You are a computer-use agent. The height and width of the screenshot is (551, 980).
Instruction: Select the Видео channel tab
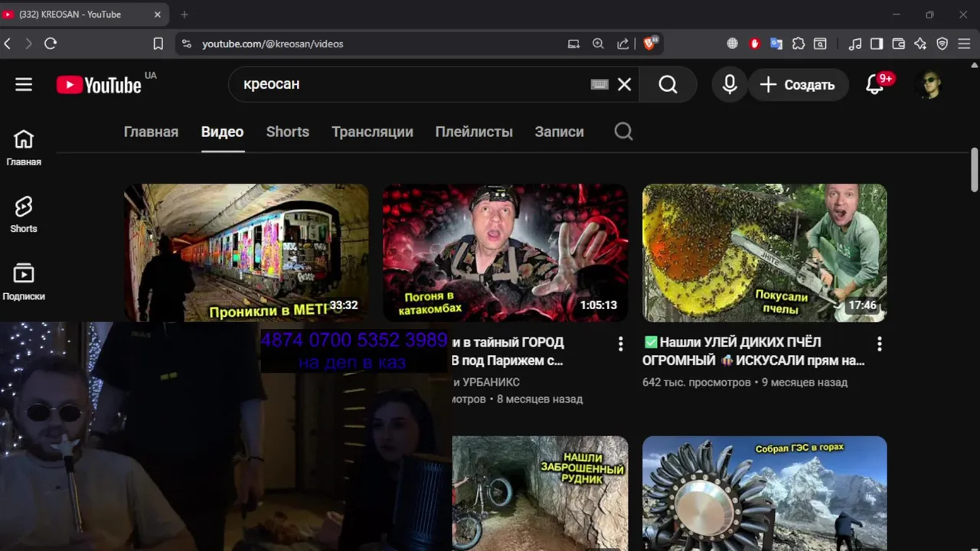(222, 132)
